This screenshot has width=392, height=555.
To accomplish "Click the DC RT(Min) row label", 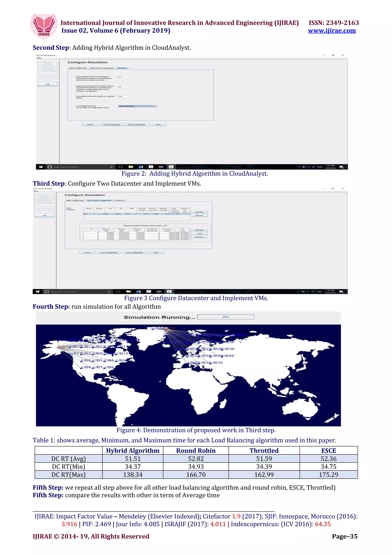I will point(69,467).
